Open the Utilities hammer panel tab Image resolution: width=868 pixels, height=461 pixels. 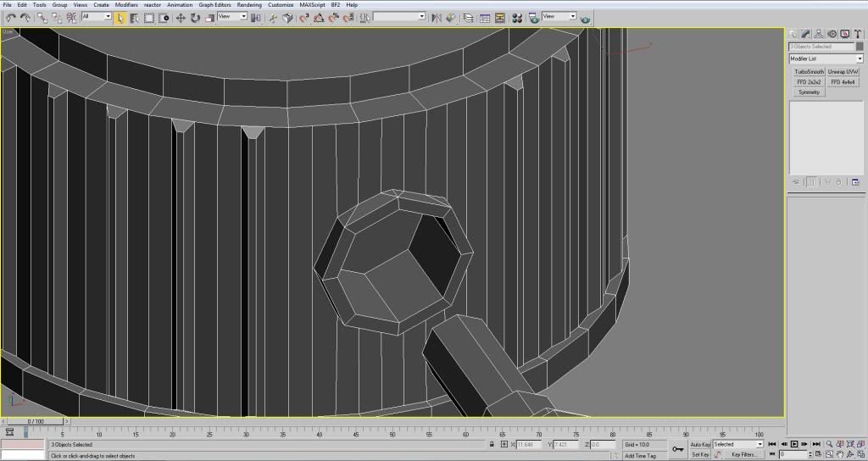pyautogui.click(x=857, y=34)
